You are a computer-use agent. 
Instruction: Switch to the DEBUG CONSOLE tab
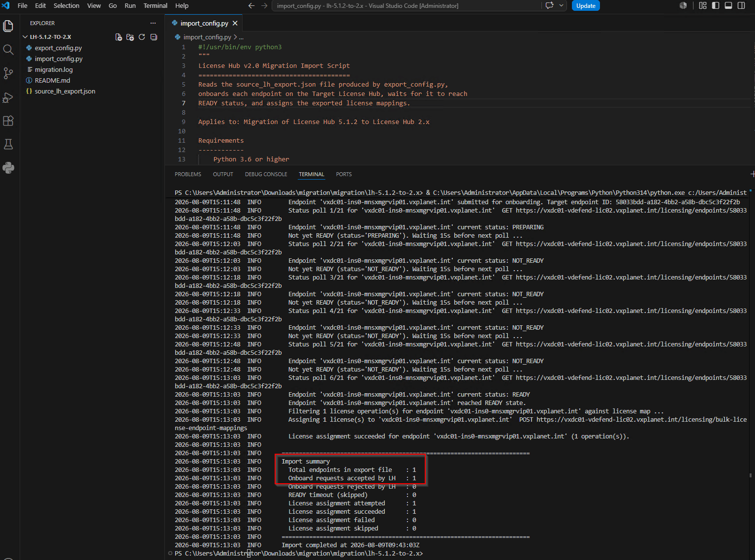coord(266,174)
